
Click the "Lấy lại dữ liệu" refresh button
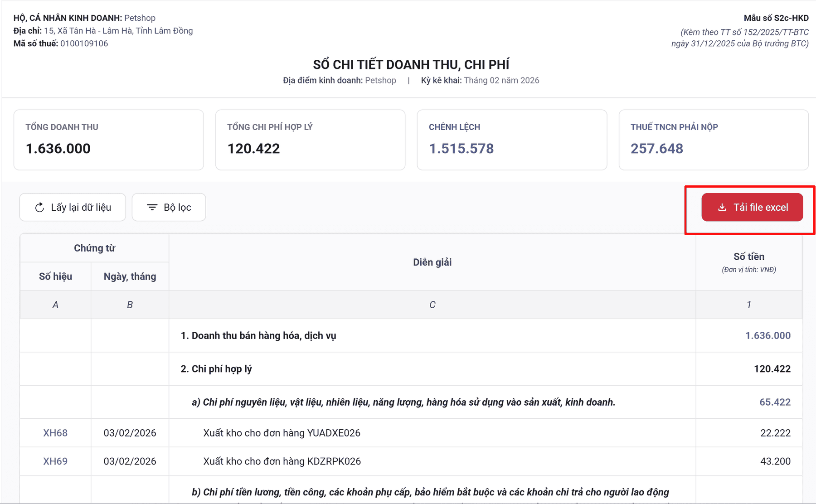coord(73,207)
